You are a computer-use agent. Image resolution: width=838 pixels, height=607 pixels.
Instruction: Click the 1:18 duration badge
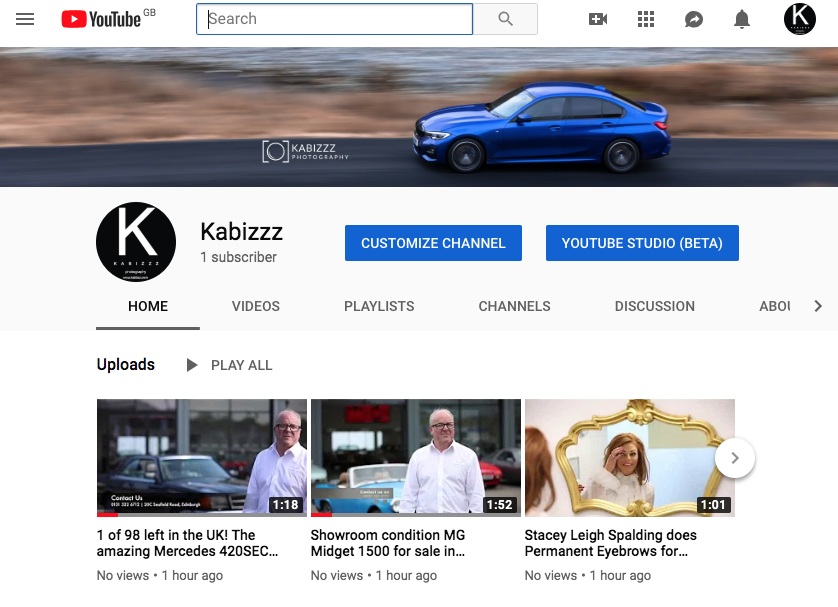click(x=285, y=504)
